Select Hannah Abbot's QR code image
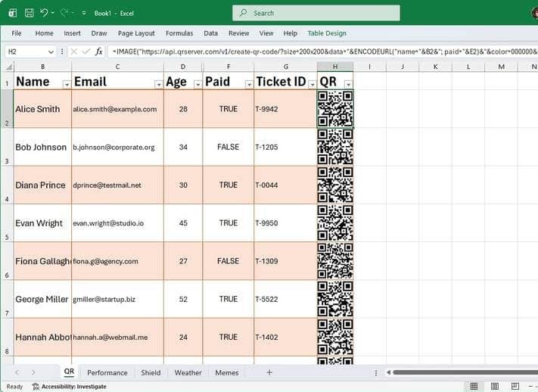Image resolution: width=538 pixels, height=392 pixels. 335,338
